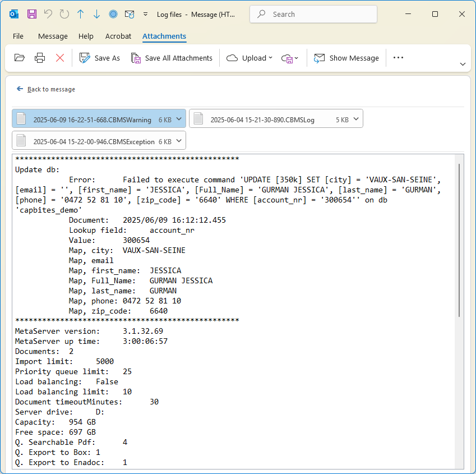476x474 pixels.
Task: Click the Undo arrow in quick access toolbar
Action: [48, 14]
